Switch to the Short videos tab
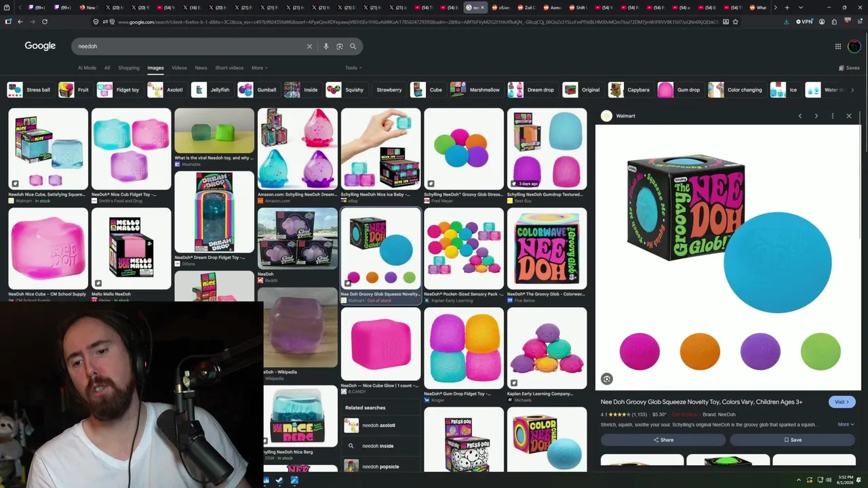This screenshot has width=868, height=488. (229, 68)
